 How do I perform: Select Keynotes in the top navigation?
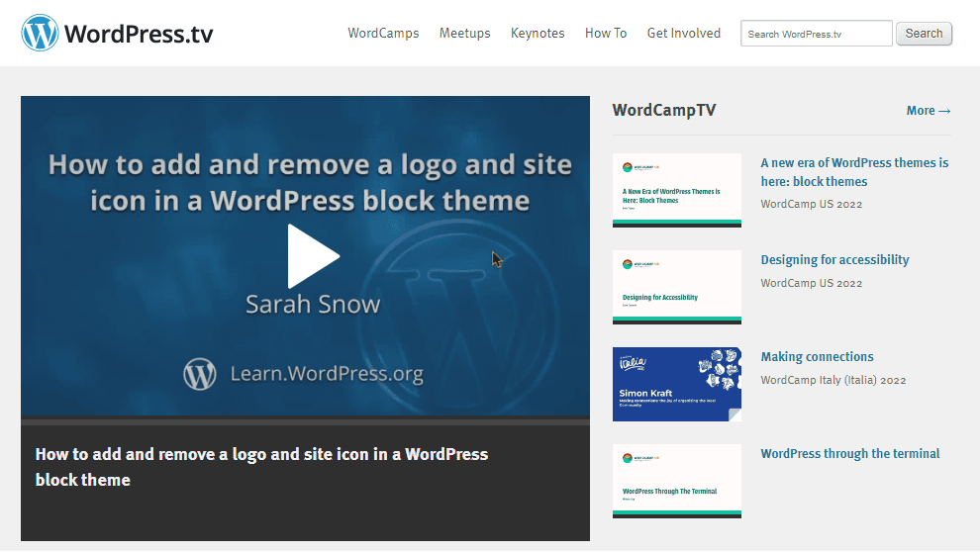pos(538,34)
